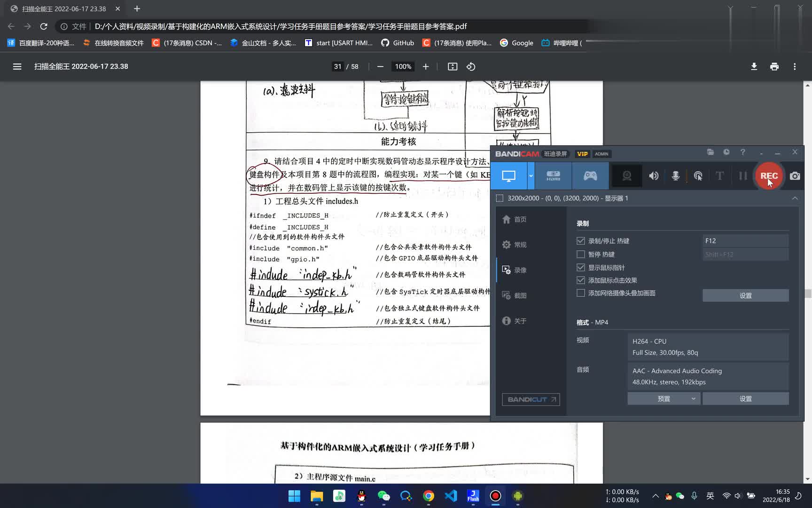This screenshot has height=508, width=812.
Task: Open the Google bookmark
Action: (x=516, y=43)
